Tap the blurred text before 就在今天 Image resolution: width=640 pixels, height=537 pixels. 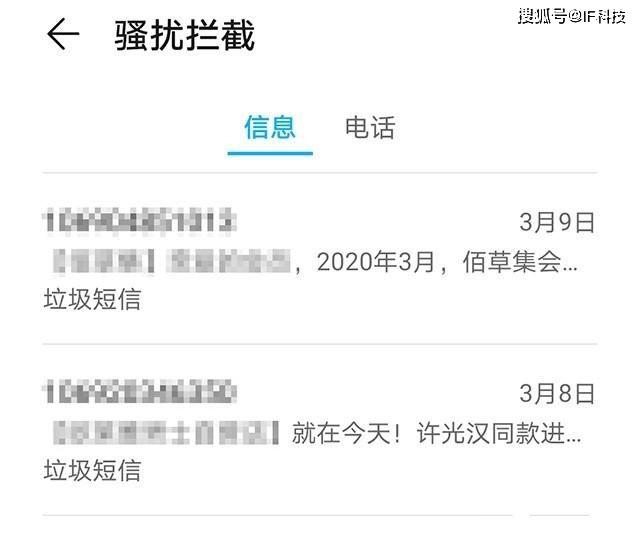pos(166,433)
